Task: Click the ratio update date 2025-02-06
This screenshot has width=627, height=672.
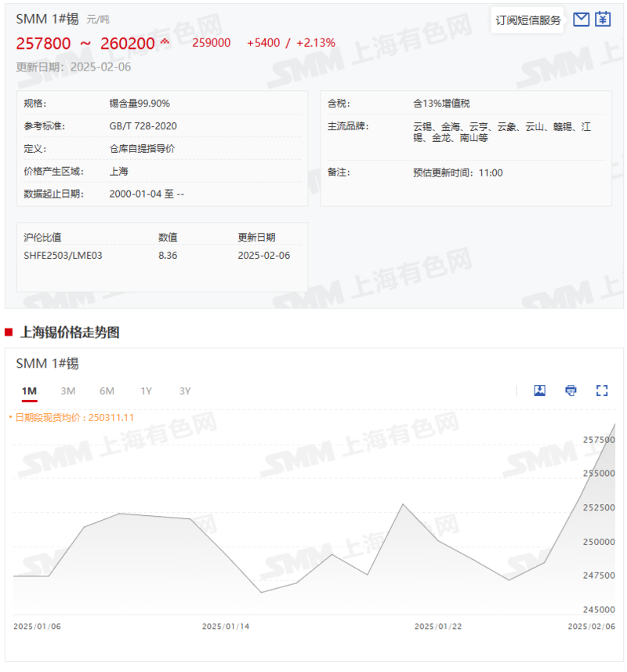Action: tap(264, 256)
